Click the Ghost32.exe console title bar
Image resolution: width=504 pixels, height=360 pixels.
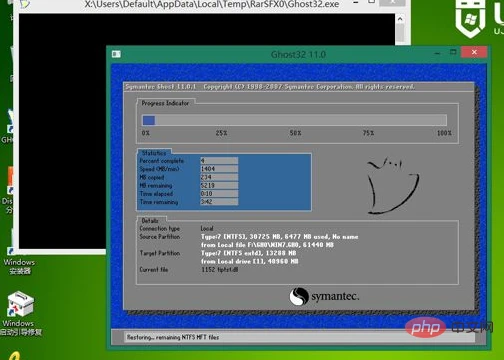(x=212, y=4)
